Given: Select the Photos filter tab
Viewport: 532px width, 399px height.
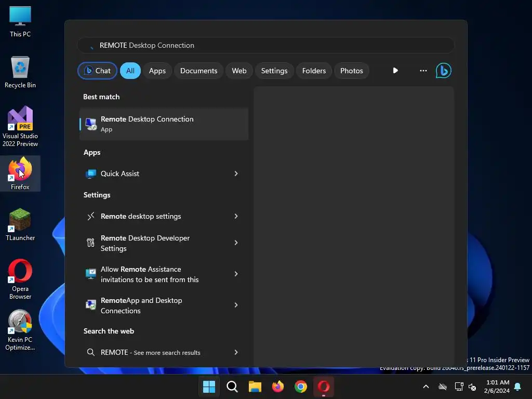Looking at the screenshot, I should (x=352, y=71).
